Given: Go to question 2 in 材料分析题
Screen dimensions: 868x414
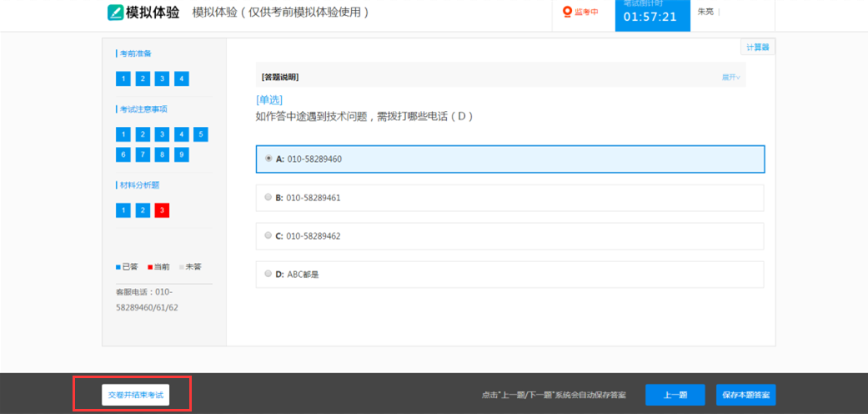Looking at the screenshot, I should pyautogui.click(x=143, y=210).
